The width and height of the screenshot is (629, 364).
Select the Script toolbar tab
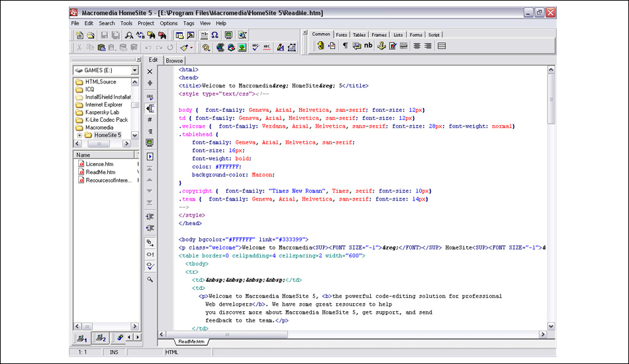[434, 35]
